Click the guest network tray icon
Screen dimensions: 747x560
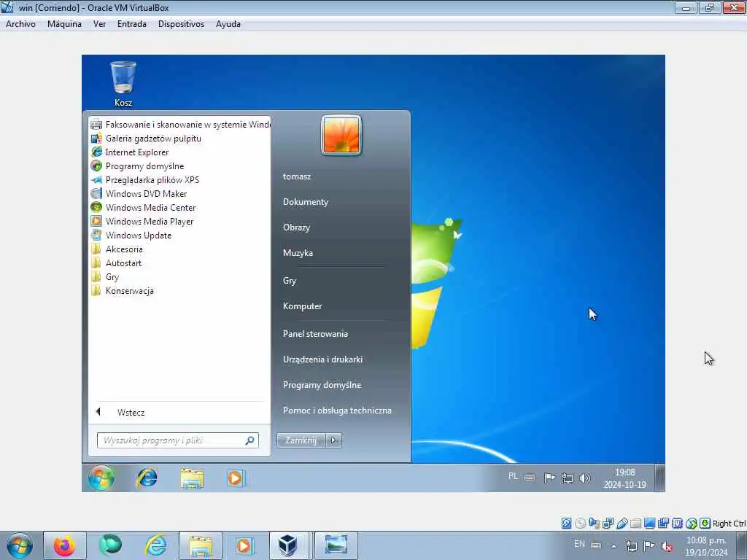567,478
